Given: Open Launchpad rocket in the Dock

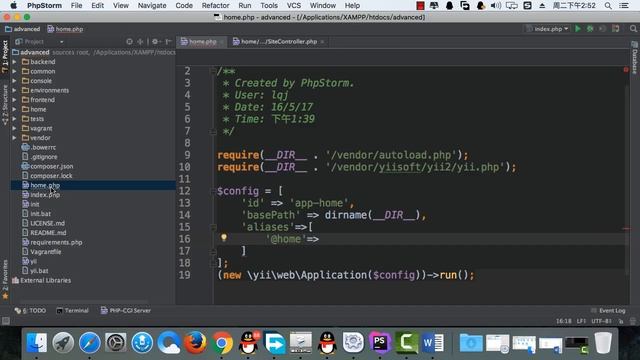Looking at the screenshot, I should (x=63, y=342).
